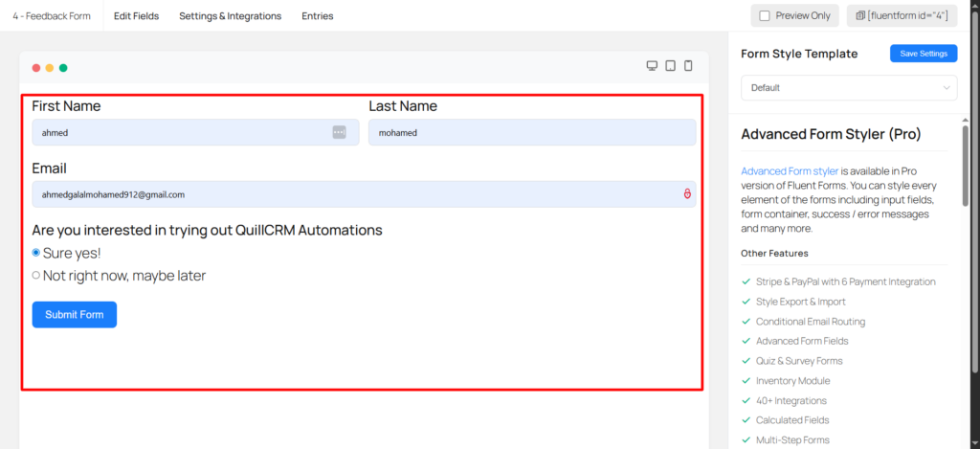Click the yellow window dot icon

coord(50,68)
